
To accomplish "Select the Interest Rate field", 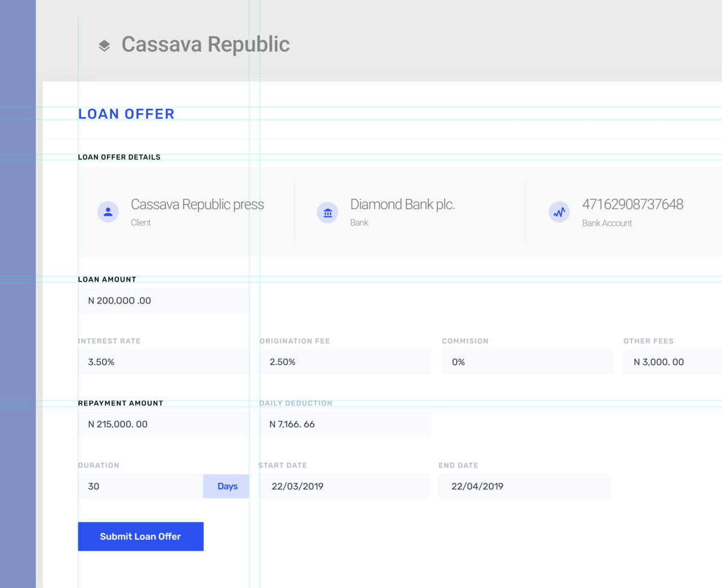I will [163, 362].
